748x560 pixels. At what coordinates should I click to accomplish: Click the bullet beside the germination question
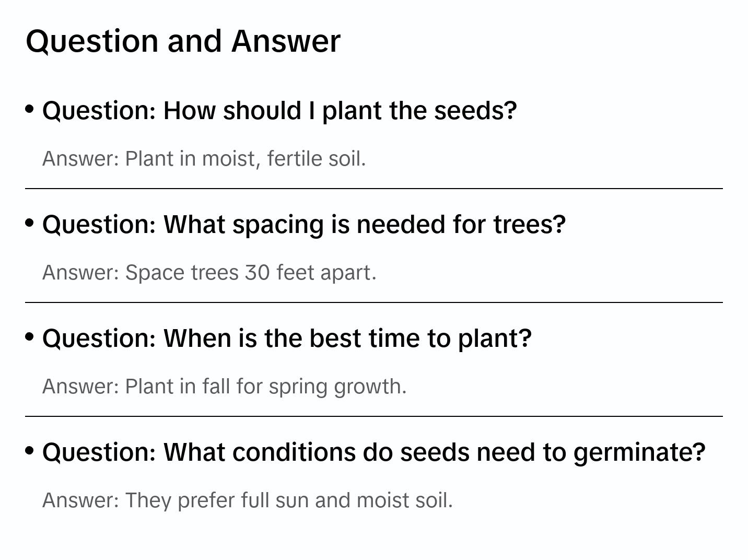coord(30,450)
